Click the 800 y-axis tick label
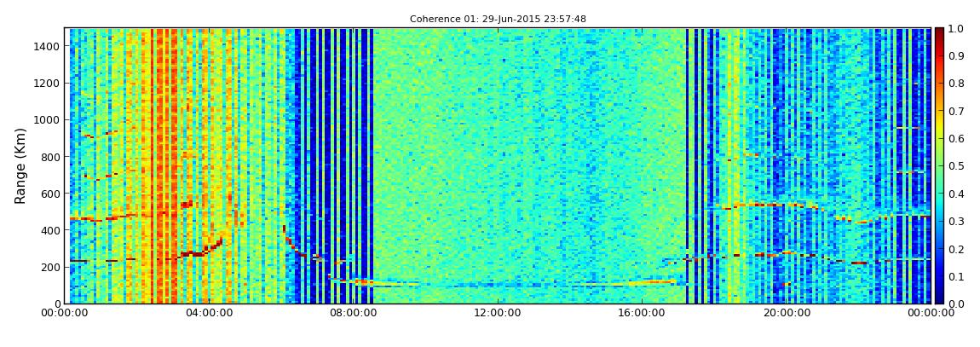 [51, 157]
